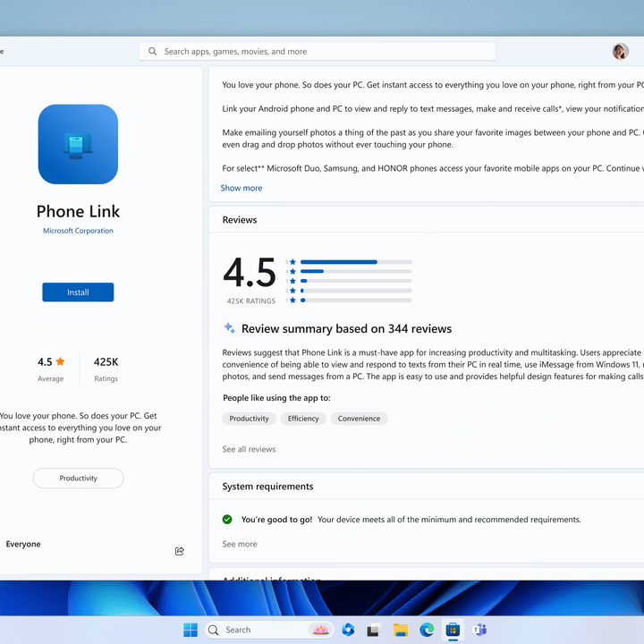Click the taskbar Search box
Image resolution: width=644 pixels, height=644 pixels.
tap(269, 630)
